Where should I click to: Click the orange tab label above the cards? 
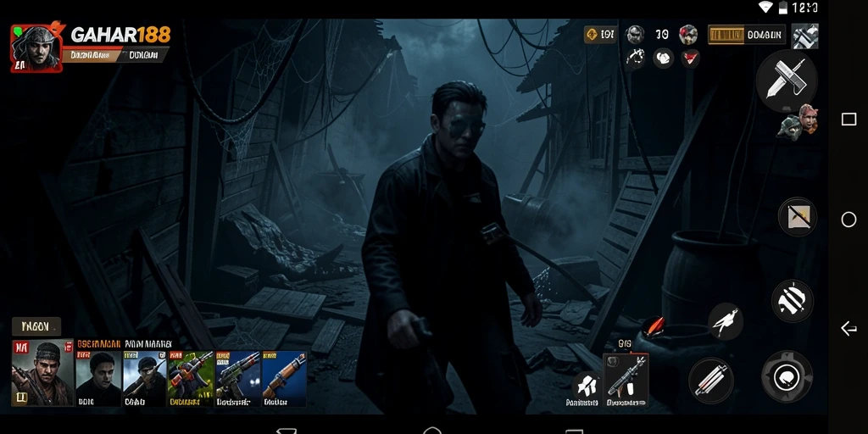pos(99,344)
